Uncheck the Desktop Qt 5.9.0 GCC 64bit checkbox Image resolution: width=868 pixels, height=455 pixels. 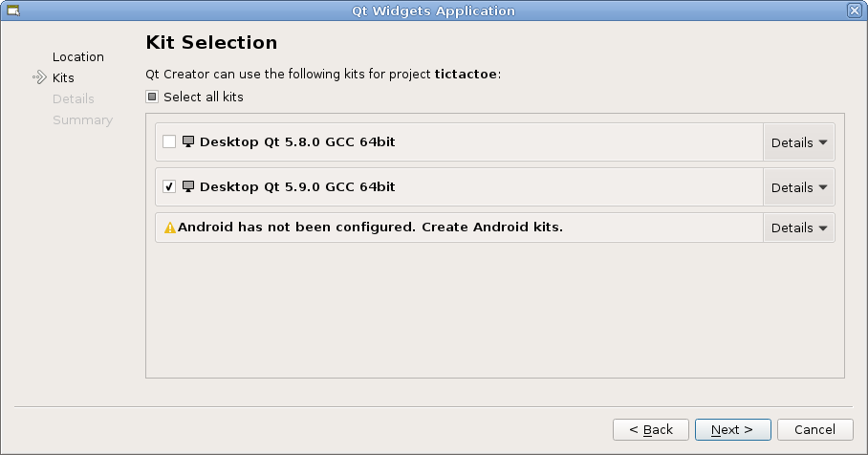coord(169,187)
